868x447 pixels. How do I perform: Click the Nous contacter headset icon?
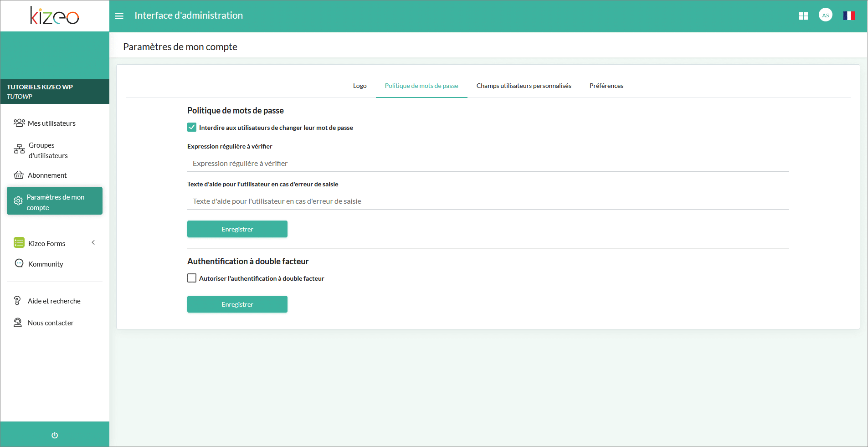pyautogui.click(x=18, y=323)
